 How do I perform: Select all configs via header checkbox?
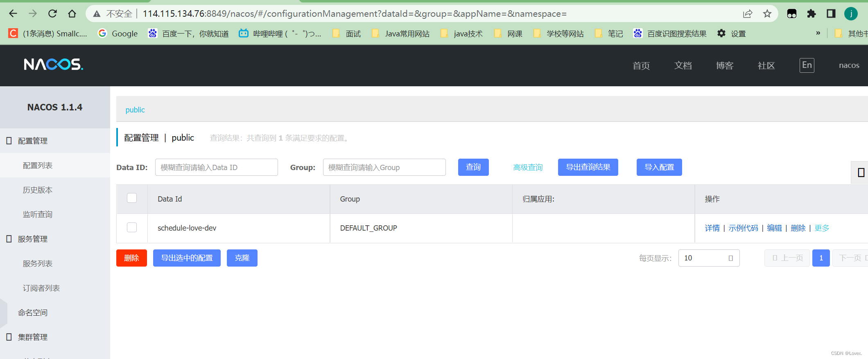click(132, 198)
